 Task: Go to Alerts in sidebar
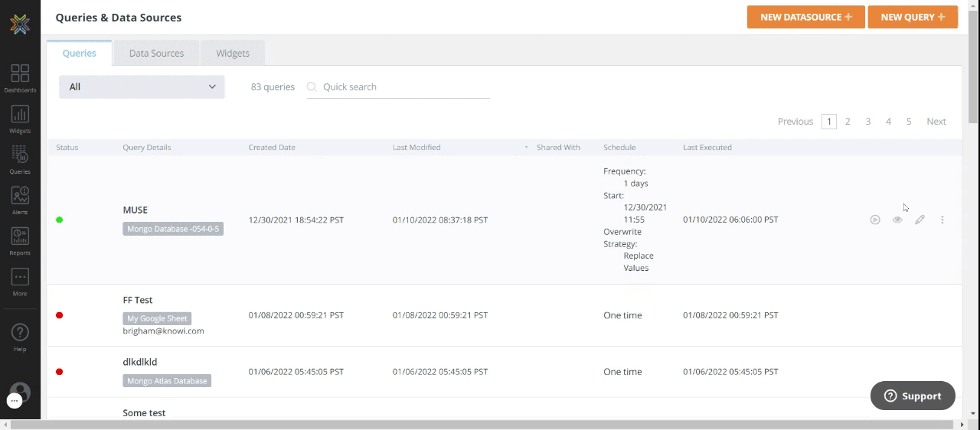20,200
